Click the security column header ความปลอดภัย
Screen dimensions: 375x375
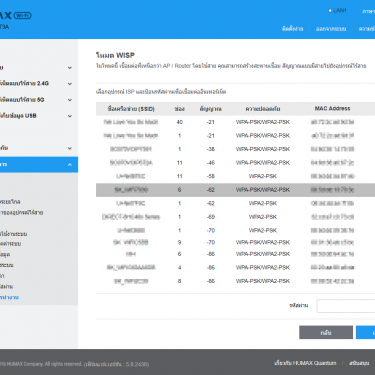263,109
